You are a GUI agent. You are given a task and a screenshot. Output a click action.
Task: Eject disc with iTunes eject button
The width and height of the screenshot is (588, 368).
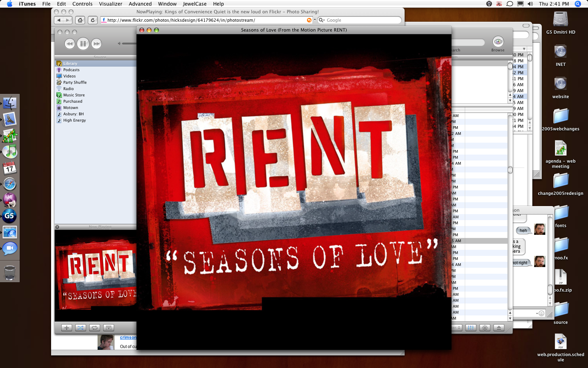pyautogui.click(x=499, y=328)
